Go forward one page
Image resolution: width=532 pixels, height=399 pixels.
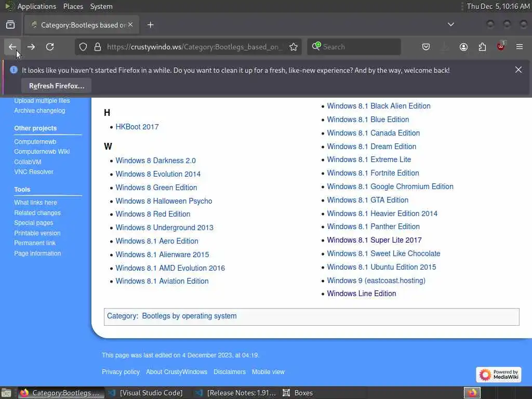(x=31, y=47)
